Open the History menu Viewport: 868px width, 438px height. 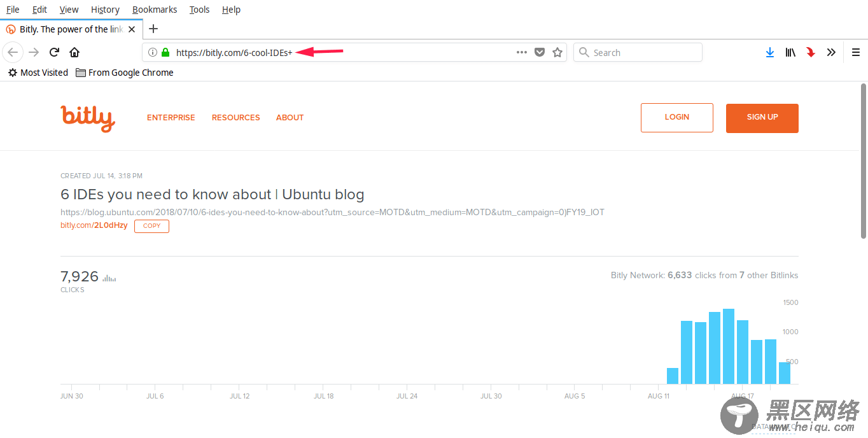pos(105,10)
